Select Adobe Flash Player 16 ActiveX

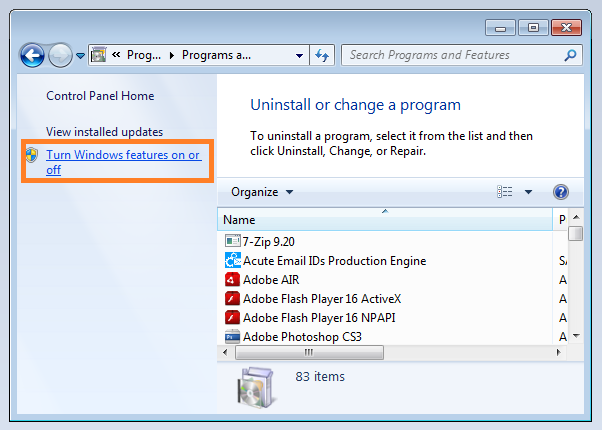pyautogui.click(x=322, y=299)
